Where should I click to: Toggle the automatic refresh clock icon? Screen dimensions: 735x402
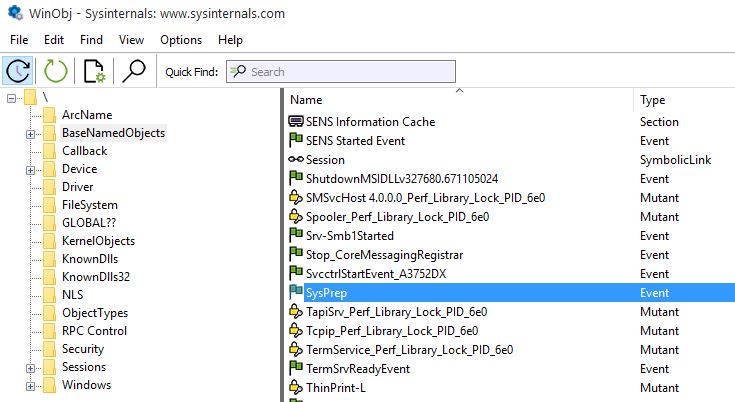(x=18, y=71)
